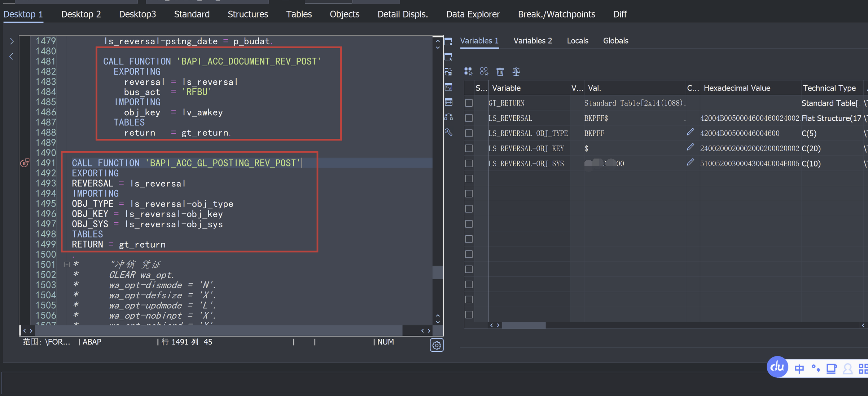Click the trash delete variables icon
The width and height of the screenshot is (868, 396).
click(500, 72)
